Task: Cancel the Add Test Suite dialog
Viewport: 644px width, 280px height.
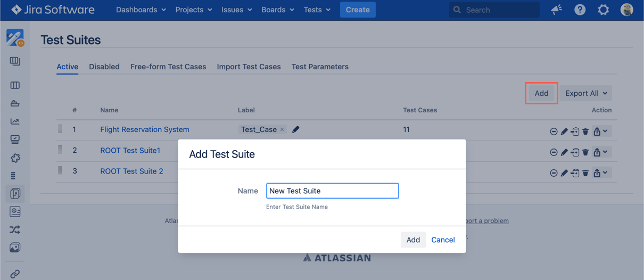Action: point(443,240)
